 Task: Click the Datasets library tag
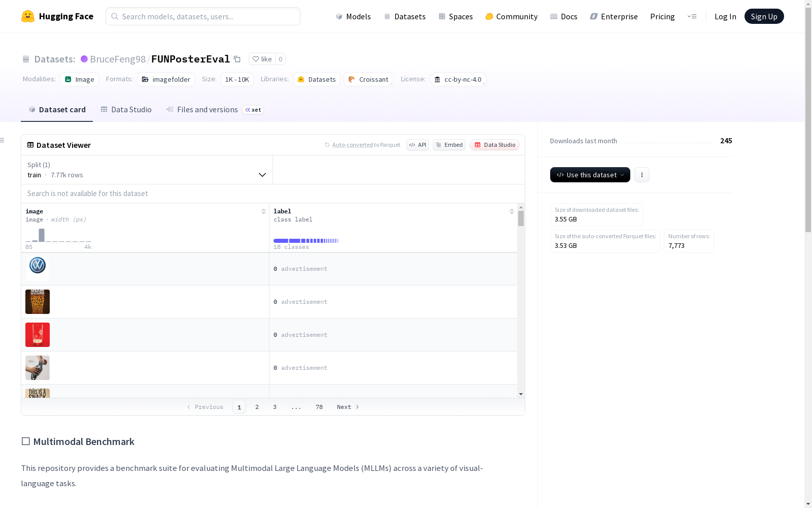point(317,79)
